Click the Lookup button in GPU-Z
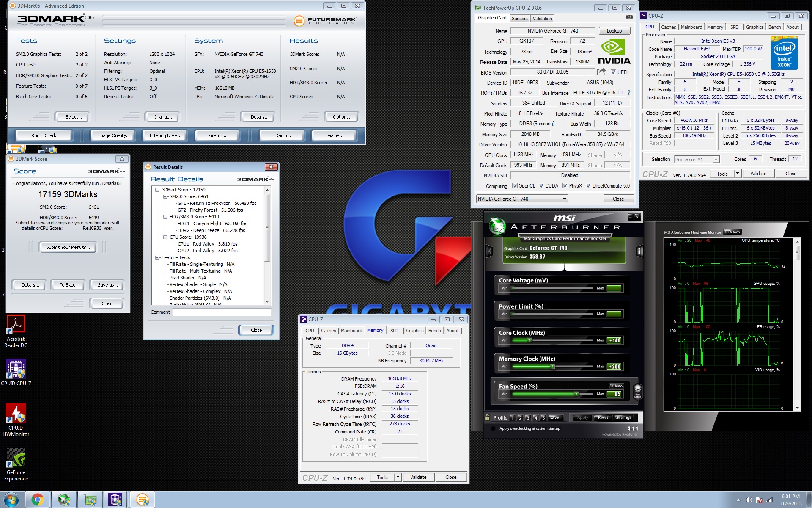The image size is (812, 508). (x=614, y=31)
